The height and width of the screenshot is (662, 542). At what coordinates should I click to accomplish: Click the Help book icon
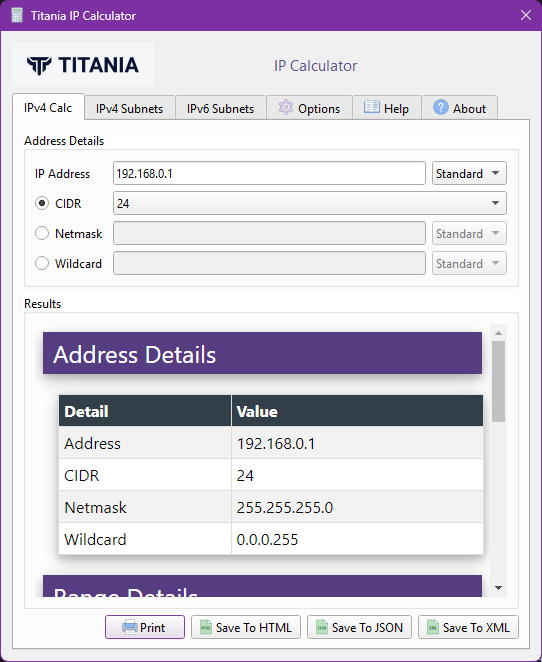371,107
